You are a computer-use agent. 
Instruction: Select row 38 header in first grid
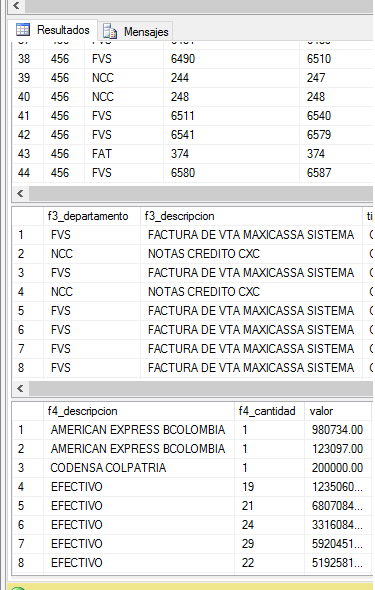(x=28, y=59)
